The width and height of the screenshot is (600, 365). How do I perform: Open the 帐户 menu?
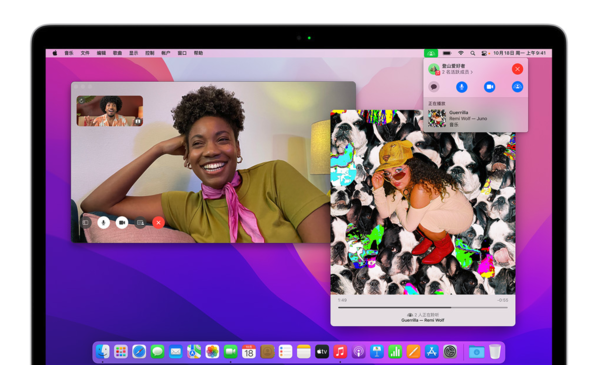166,53
